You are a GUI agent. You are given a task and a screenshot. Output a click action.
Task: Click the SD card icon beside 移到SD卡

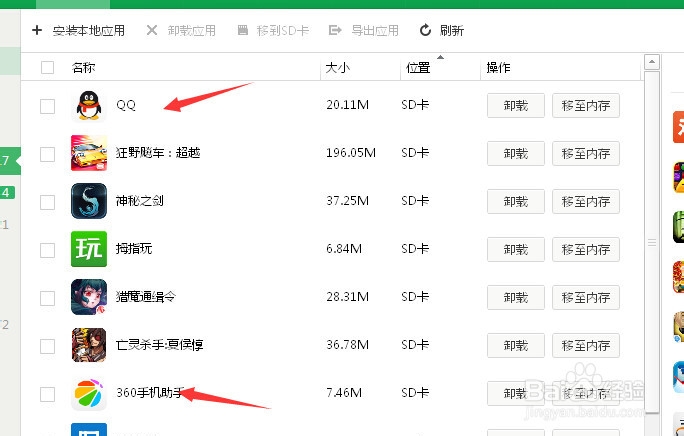point(243,30)
